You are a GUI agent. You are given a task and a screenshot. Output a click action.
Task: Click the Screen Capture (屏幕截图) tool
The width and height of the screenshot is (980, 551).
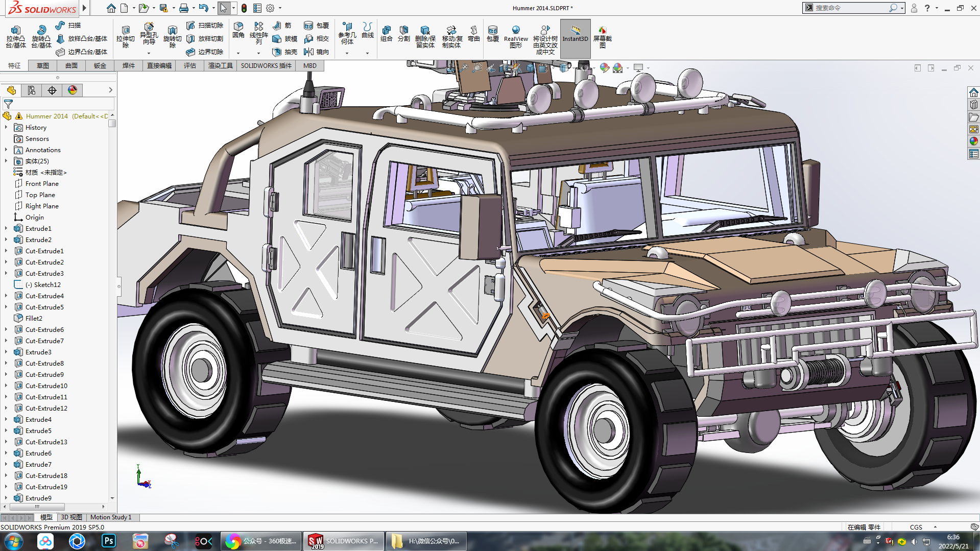(x=603, y=36)
